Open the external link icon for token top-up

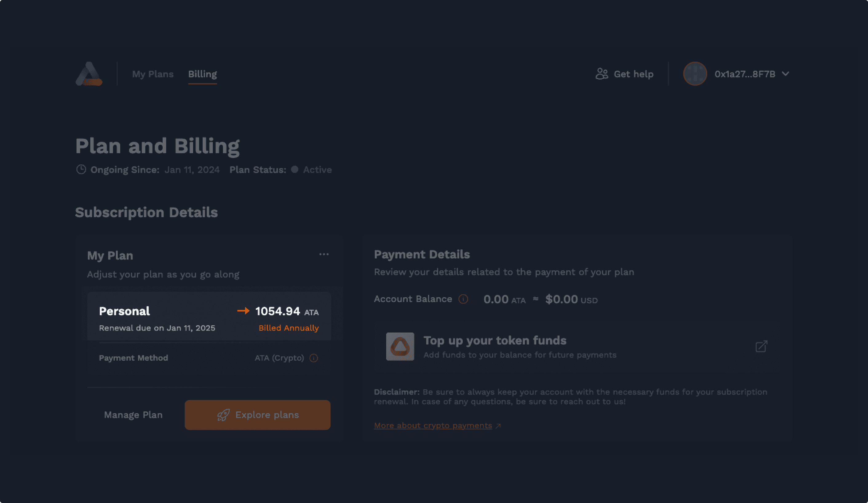[762, 346]
